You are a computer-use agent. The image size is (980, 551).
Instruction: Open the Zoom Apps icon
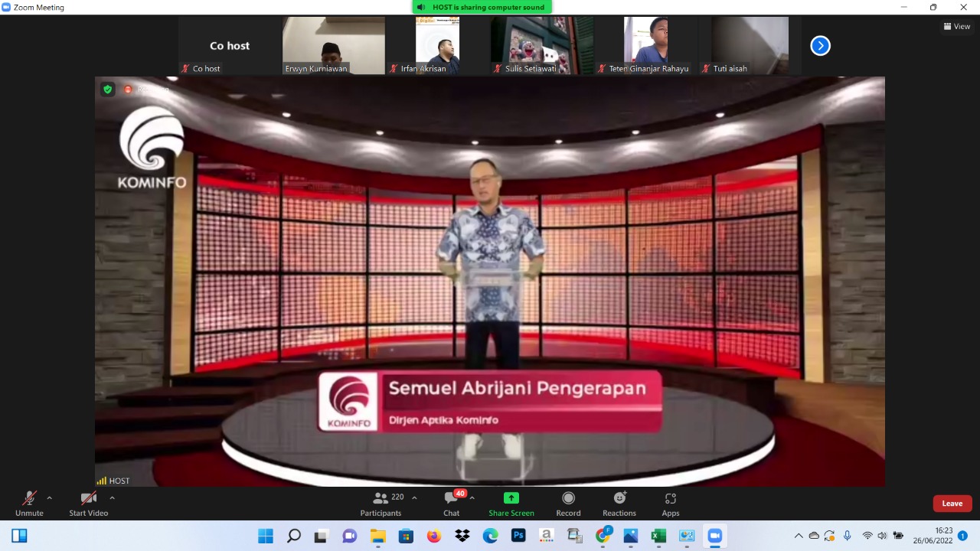[671, 498]
